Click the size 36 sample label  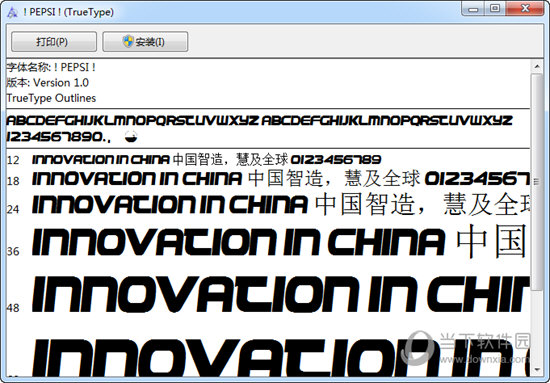[x=13, y=251]
